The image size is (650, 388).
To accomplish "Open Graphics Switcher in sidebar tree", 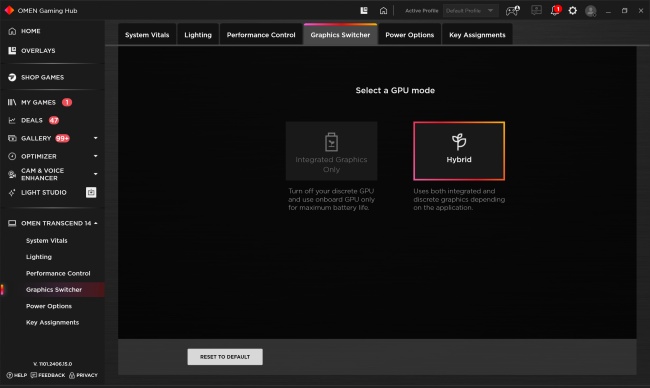I will pos(54,289).
